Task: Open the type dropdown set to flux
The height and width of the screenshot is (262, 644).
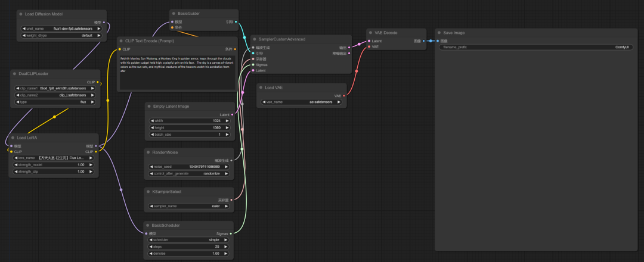Action: point(55,102)
